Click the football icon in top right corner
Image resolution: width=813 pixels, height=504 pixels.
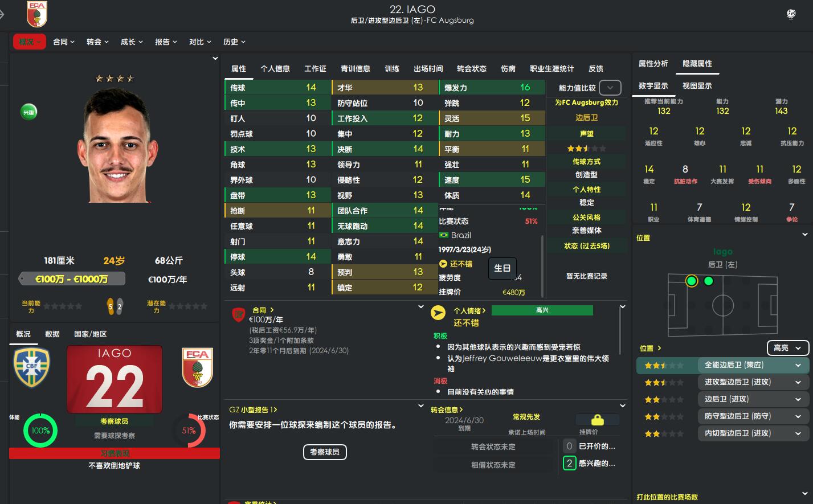click(x=791, y=14)
